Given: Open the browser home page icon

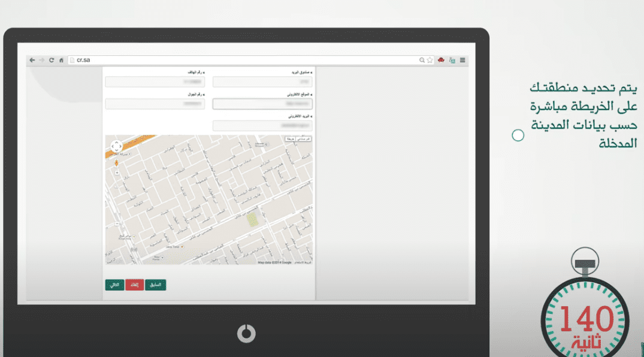Looking at the screenshot, I should tap(61, 60).
